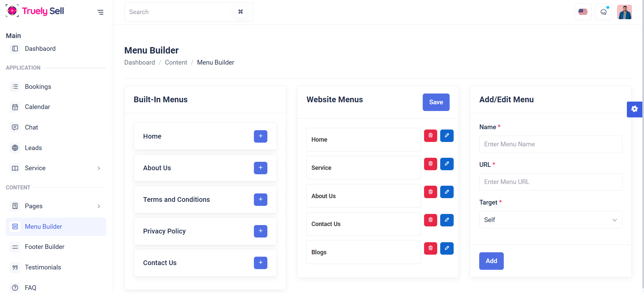
Task: Click the plus icon next to About Us
Action: click(x=260, y=168)
